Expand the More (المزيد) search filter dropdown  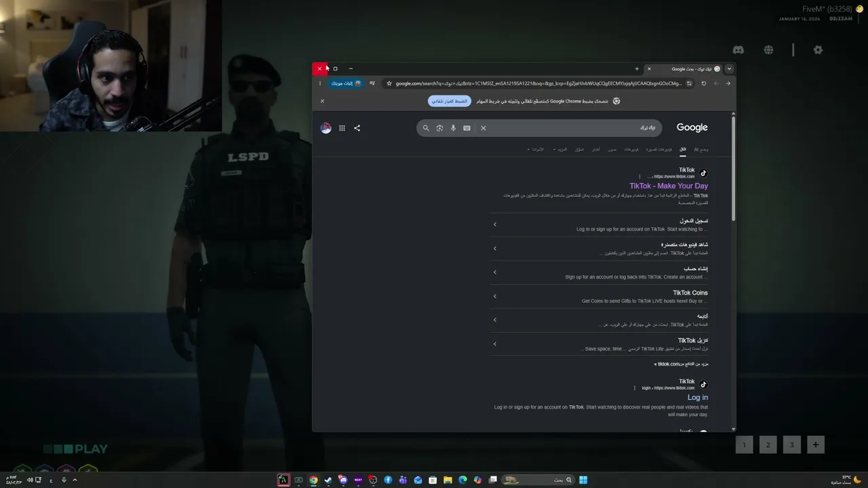click(x=560, y=149)
